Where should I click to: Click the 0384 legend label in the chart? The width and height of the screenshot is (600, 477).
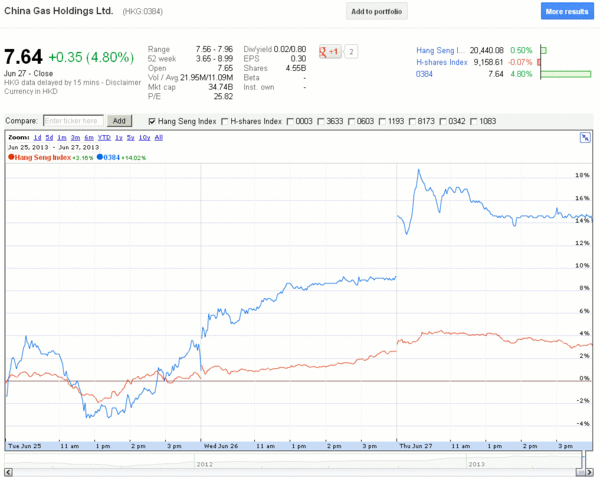pyautogui.click(x=111, y=157)
